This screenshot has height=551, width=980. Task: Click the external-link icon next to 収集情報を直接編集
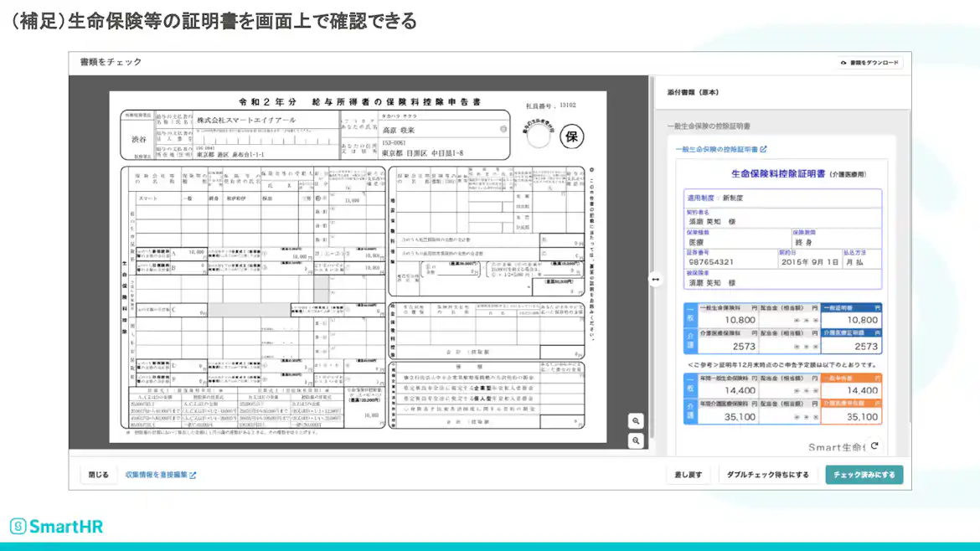tap(194, 473)
